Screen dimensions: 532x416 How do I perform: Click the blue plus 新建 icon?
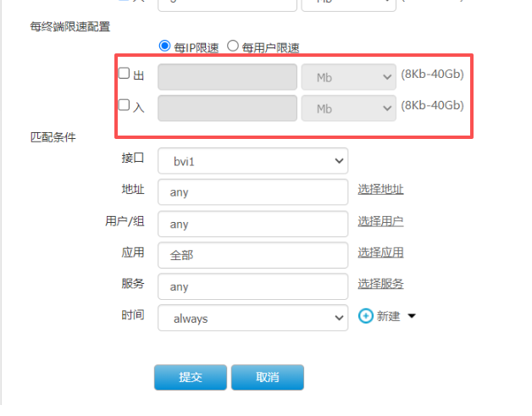pyautogui.click(x=366, y=316)
